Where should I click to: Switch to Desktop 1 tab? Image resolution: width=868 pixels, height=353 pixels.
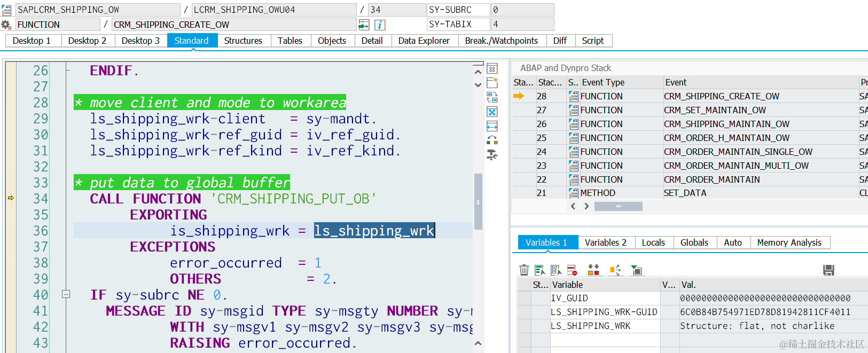click(32, 41)
